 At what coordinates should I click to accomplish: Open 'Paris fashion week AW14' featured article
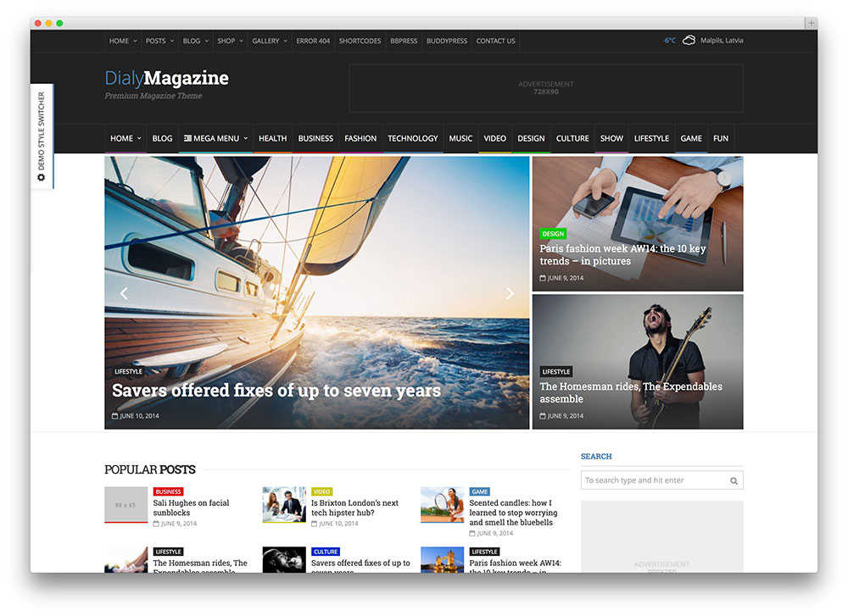coord(622,254)
